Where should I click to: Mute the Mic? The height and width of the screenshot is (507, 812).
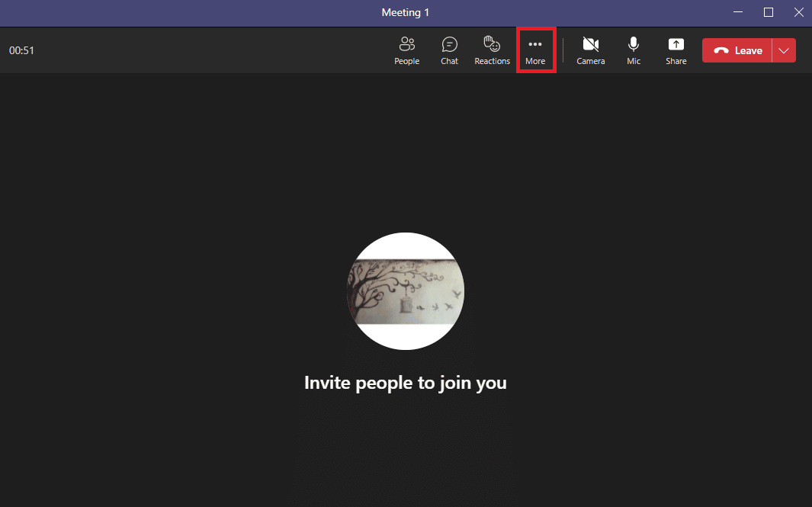point(634,50)
